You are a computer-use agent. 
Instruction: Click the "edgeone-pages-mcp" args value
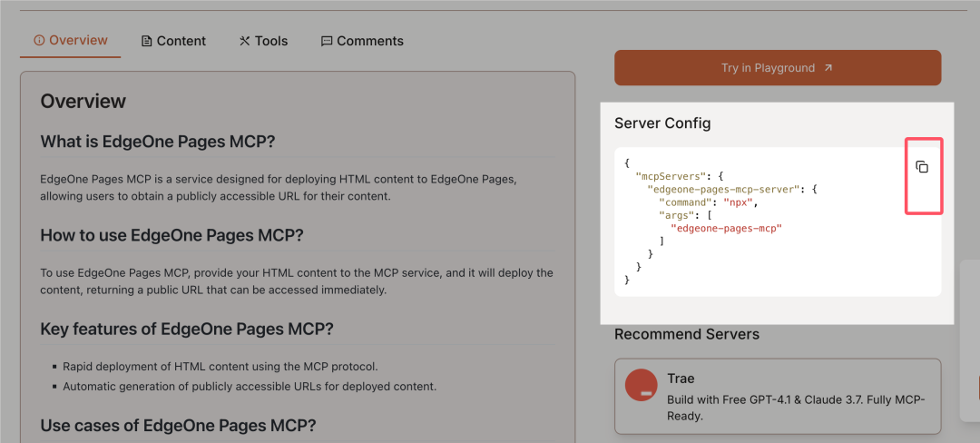point(726,228)
